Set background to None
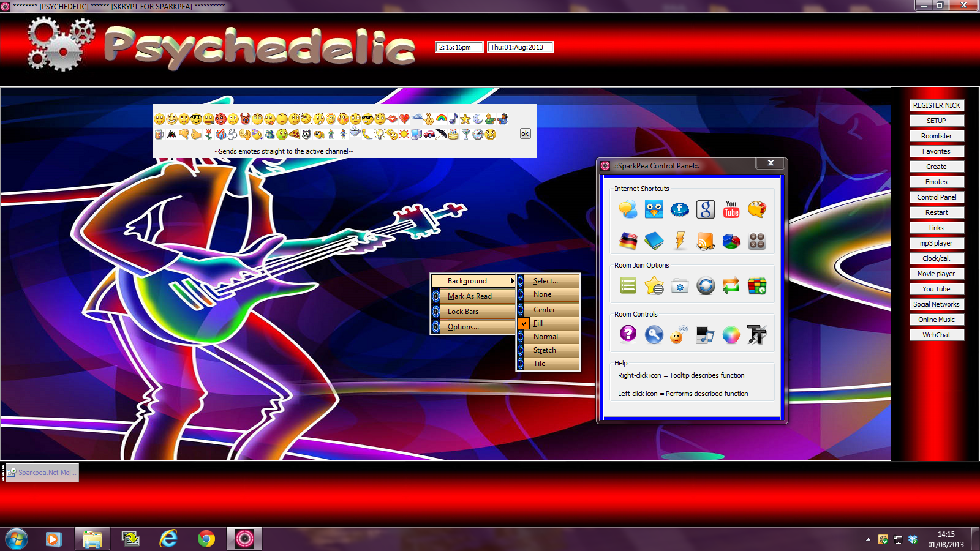The width and height of the screenshot is (980, 551). click(548, 294)
